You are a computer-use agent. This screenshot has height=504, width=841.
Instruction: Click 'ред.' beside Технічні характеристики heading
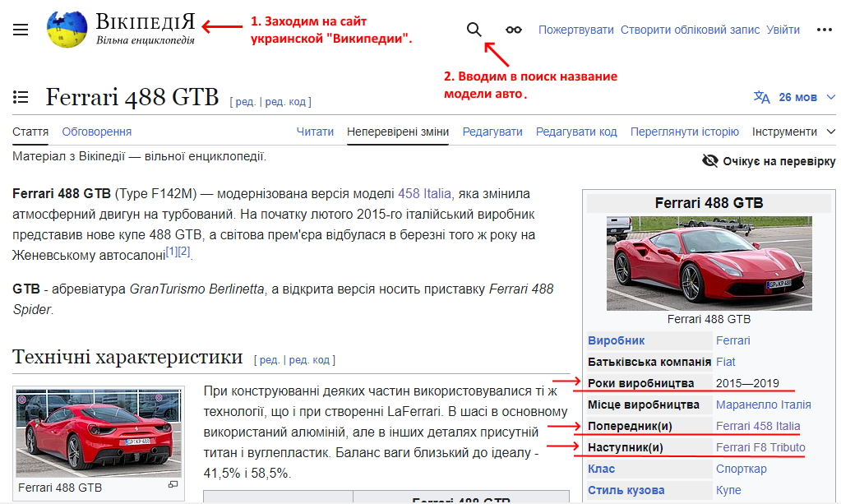point(270,360)
